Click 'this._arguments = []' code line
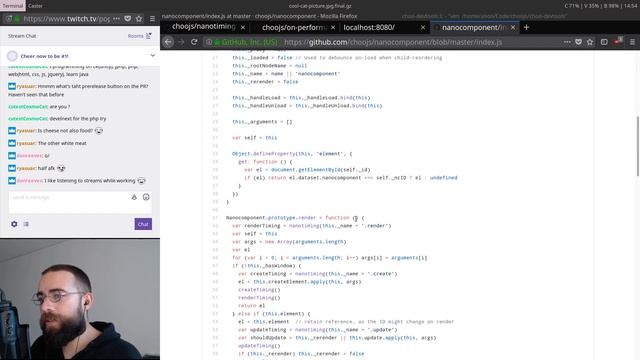This screenshot has height=360, width=640. [262, 122]
